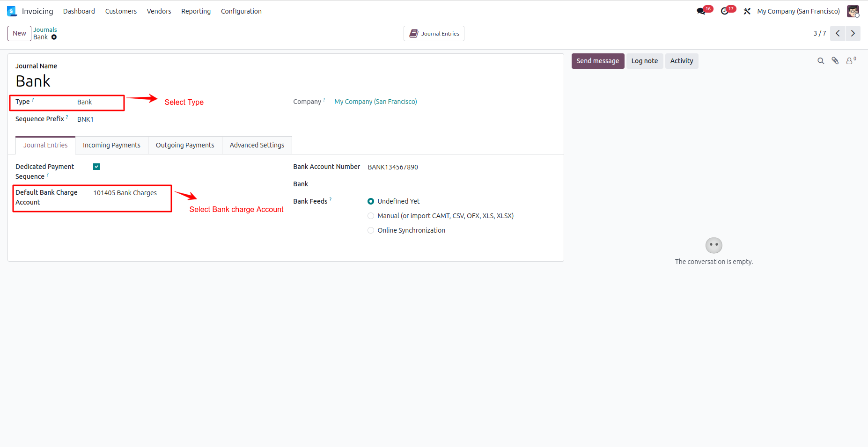Click the paperclip attachments icon
This screenshot has height=447, width=868.
click(x=835, y=61)
